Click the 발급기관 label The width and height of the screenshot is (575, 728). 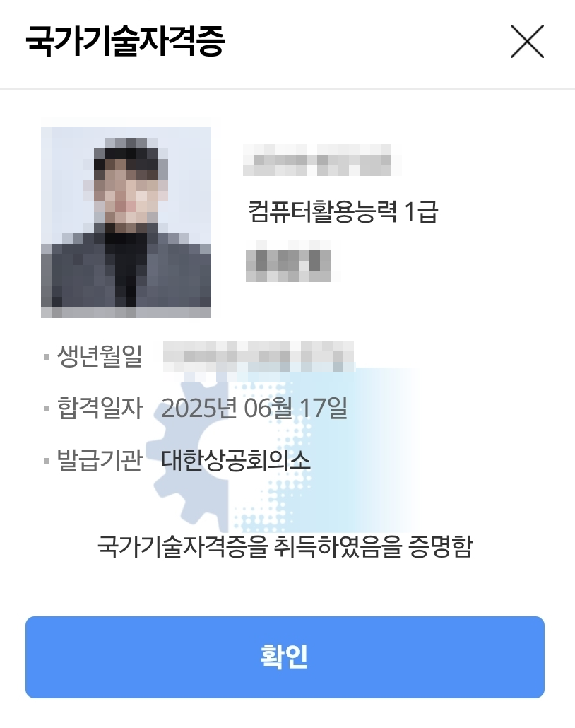click(x=100, y=460)
